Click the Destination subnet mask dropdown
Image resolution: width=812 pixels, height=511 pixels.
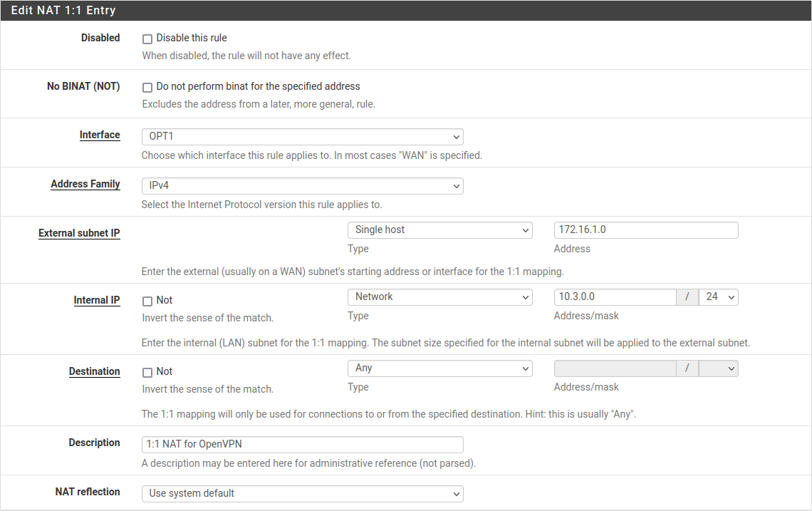click(718, 368)
